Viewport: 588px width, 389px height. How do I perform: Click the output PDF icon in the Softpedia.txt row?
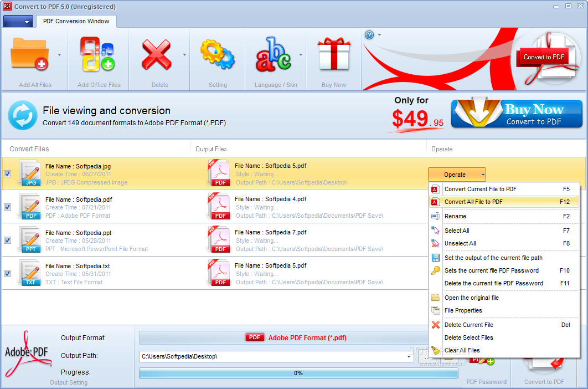tap(219, 273)
